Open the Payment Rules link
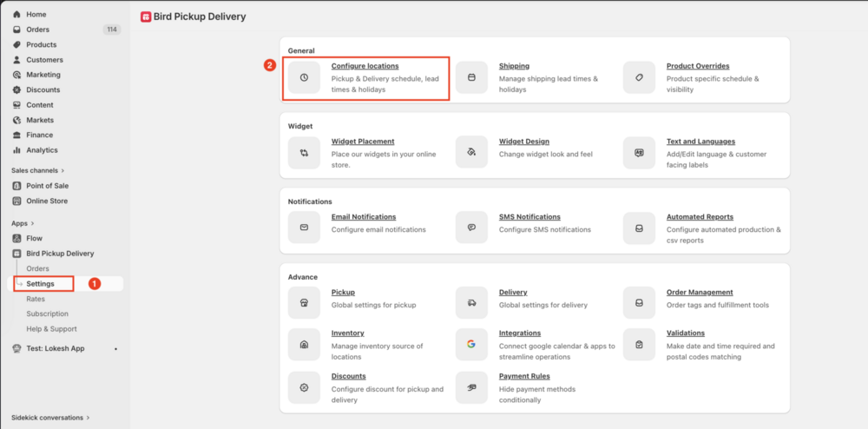The image size is (868, 429). [525, 376]
